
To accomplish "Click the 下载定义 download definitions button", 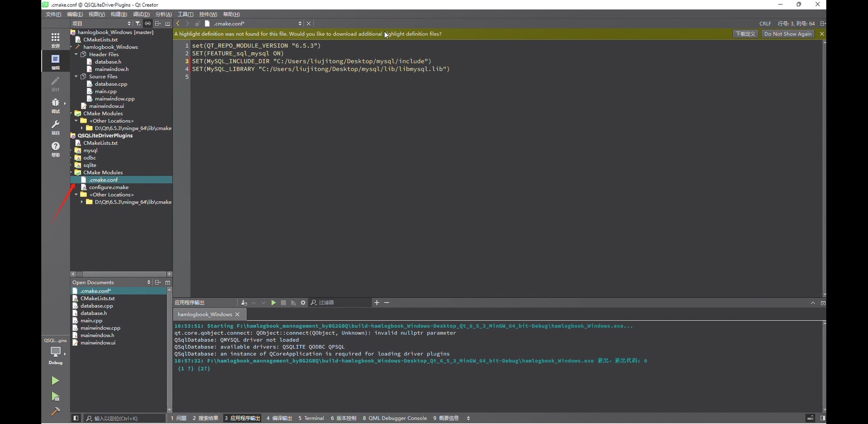I will click(x=746, y=34).
